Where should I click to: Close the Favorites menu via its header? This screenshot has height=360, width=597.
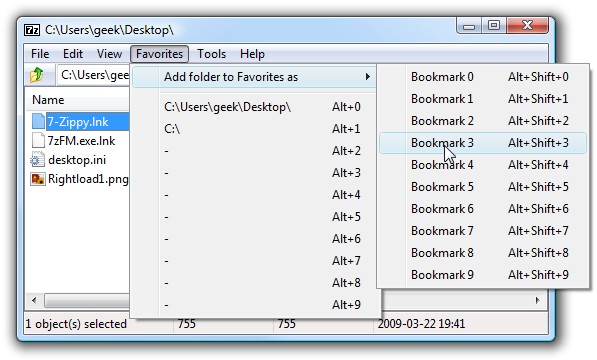160,54
